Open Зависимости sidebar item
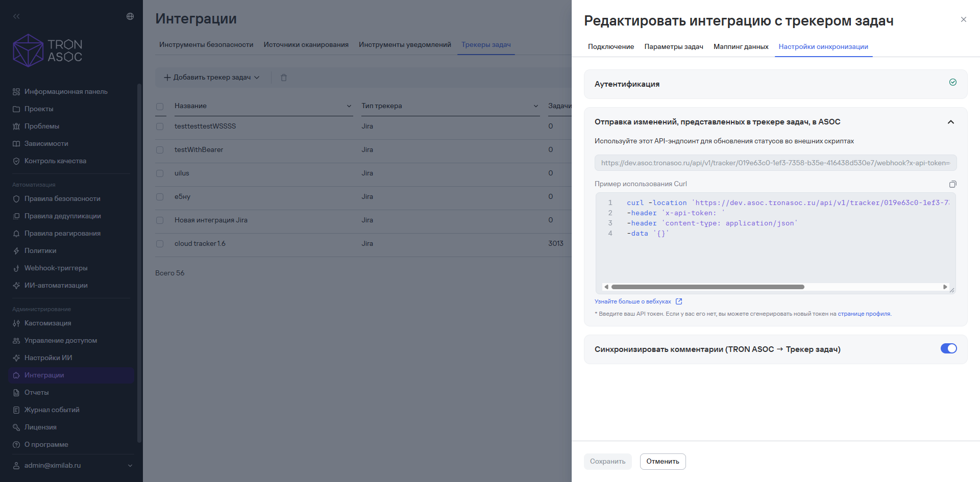 [46, 144]
